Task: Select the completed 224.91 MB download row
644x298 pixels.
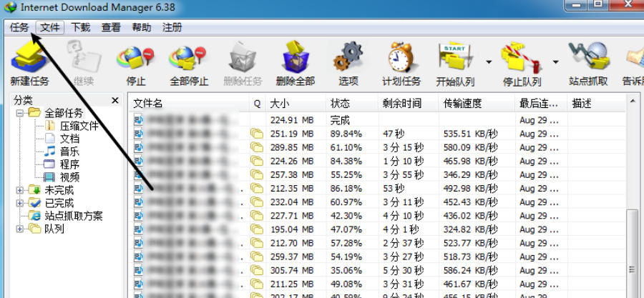Action: [x=377, y=120]
